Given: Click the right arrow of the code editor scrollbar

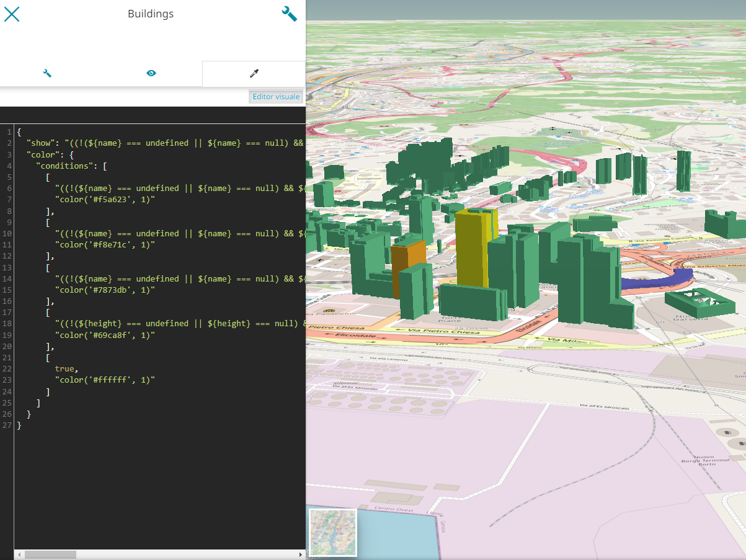Looking at the screenshot, I should tap(301, 554).
